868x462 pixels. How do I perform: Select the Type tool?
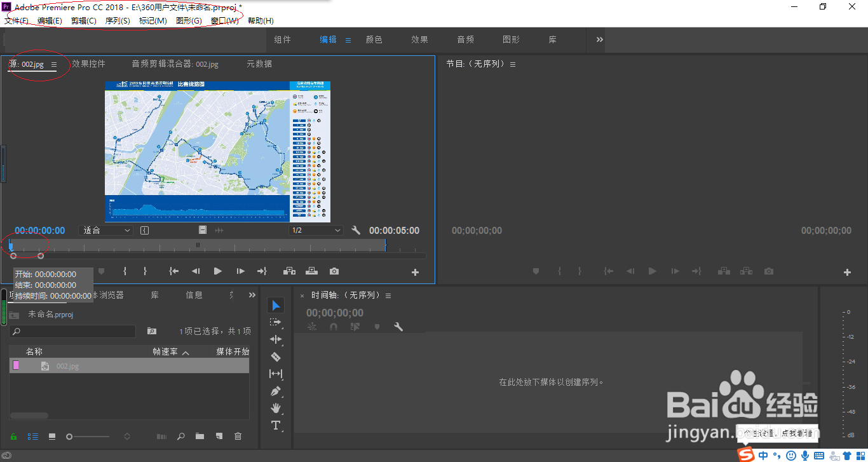276,425
